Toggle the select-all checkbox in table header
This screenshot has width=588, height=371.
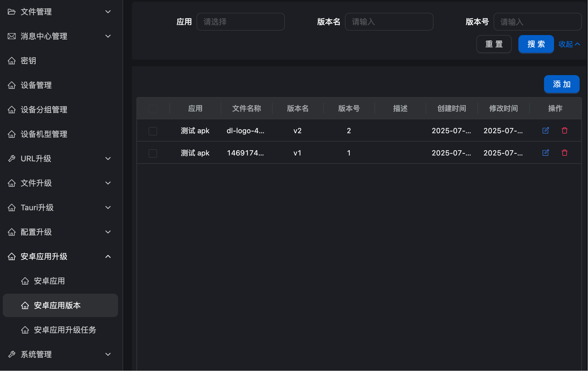(153, 108)
